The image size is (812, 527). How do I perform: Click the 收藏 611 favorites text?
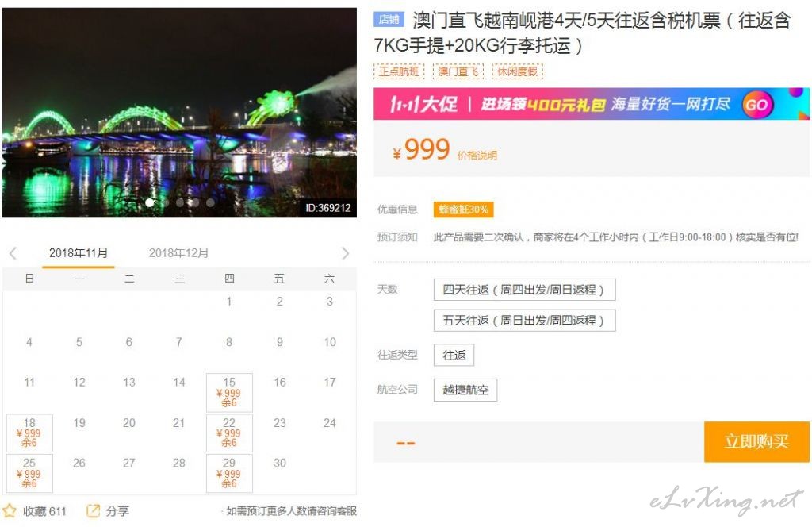(x=44, y=511)
